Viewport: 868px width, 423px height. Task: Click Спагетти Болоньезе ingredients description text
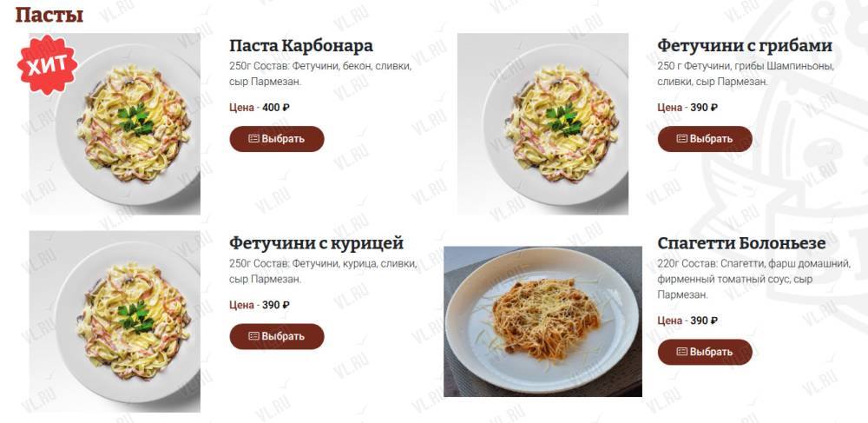pos(753,279)
